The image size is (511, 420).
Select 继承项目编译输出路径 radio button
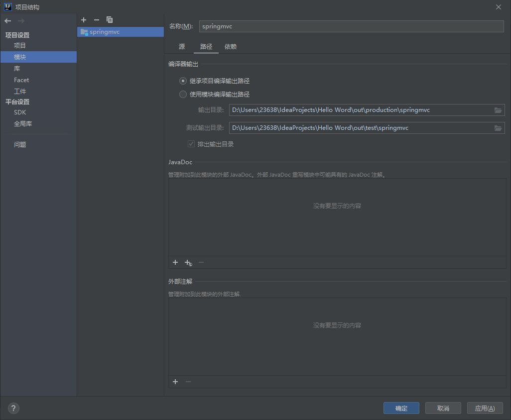point(183,81)
